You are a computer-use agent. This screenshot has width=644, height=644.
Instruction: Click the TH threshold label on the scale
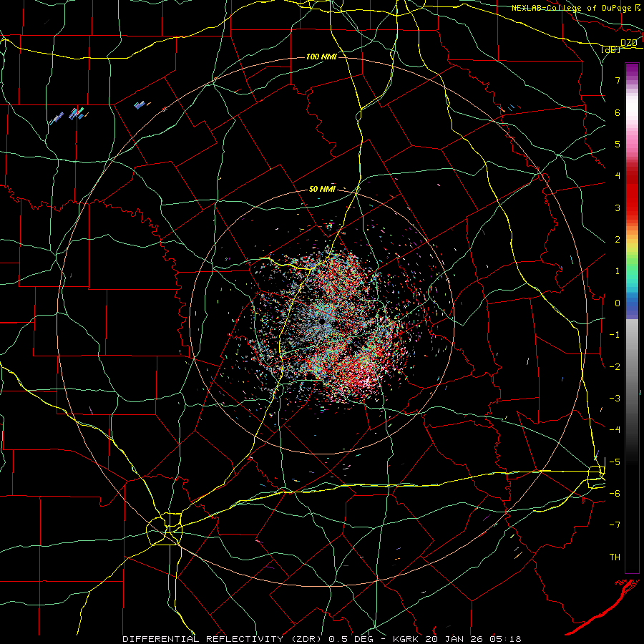(615, 557)
